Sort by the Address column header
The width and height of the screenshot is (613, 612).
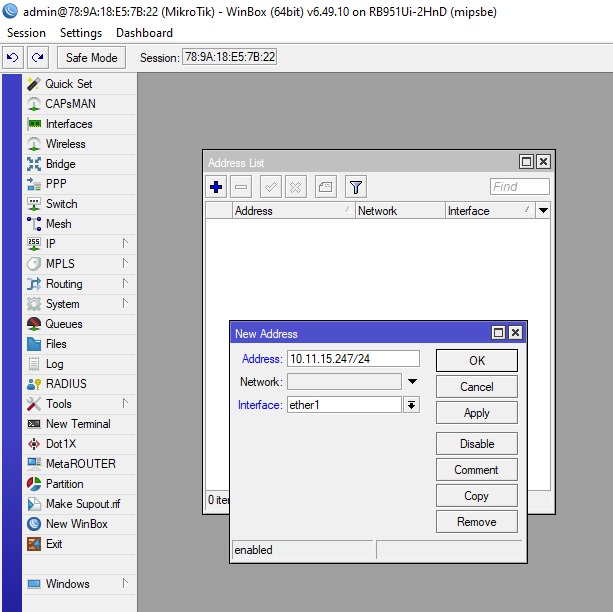coord(294,211)
